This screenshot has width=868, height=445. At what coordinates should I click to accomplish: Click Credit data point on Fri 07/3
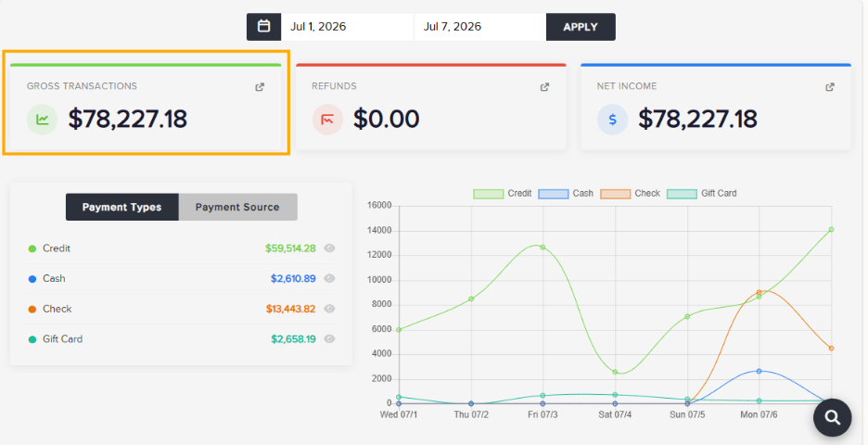point(542,247)
